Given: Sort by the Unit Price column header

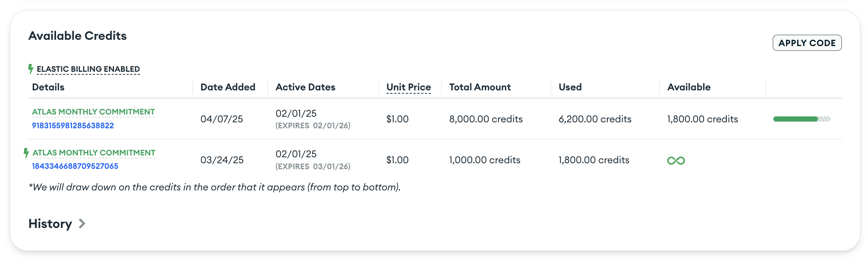Looking at the screenshot, I should pyautogui.click(x=408, y=87).
